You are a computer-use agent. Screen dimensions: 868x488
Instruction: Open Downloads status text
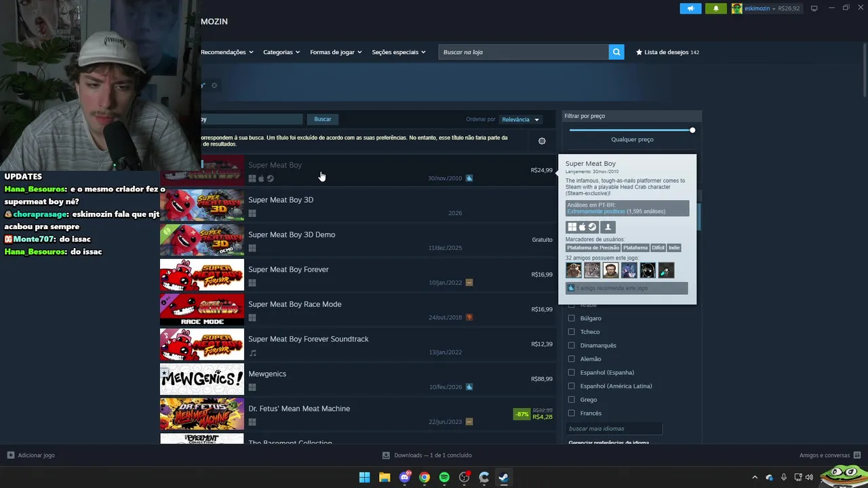pos(433,455)
